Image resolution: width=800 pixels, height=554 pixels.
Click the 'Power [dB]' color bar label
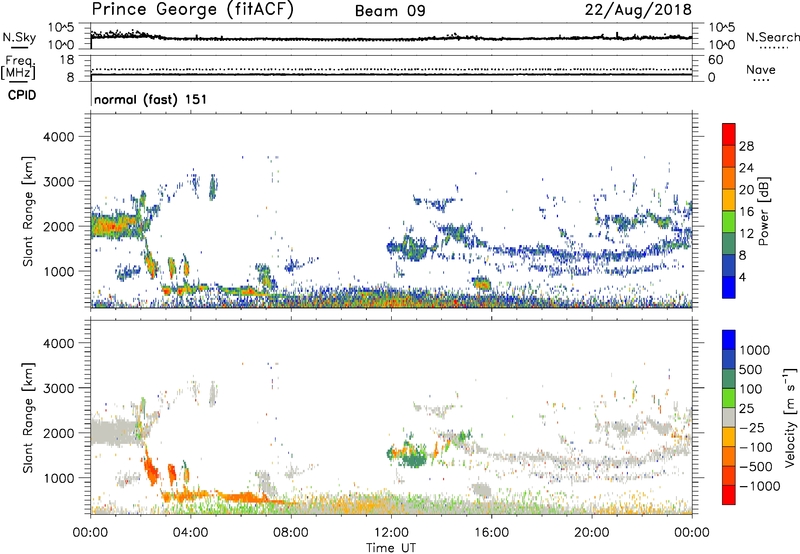tap(763, 211)
